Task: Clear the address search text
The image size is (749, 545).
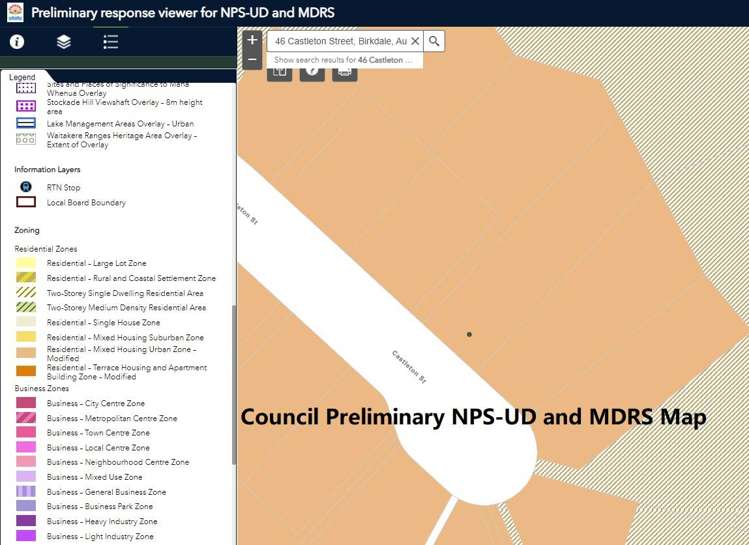Action: (x=415, y=41)
